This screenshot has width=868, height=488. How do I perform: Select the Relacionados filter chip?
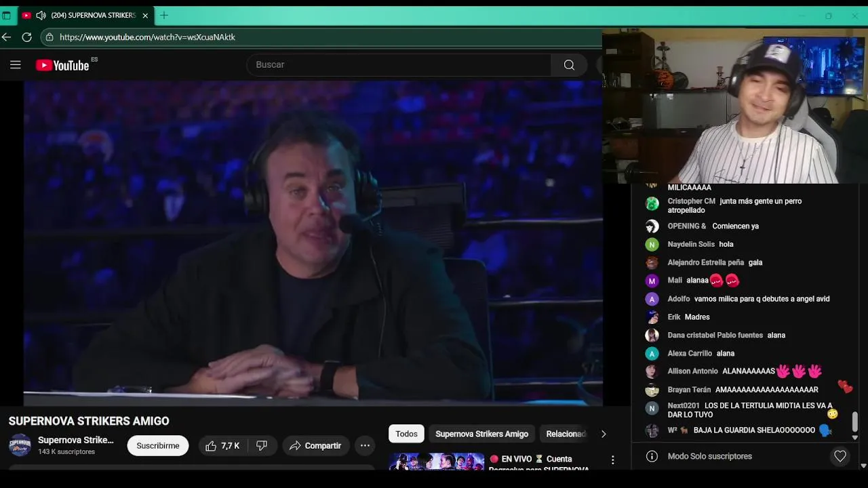pyautogui.click(x=566, y=434)
